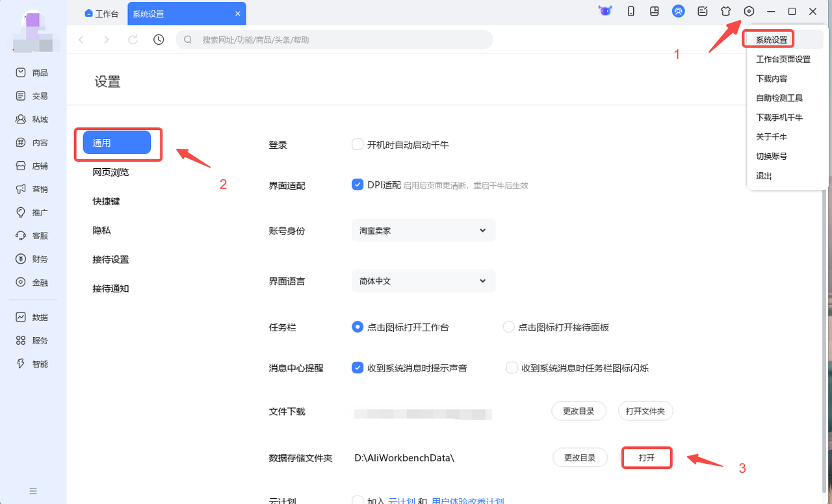Open the 推广 section in the sidebar
832x504 pixels.
coord(32,212)
